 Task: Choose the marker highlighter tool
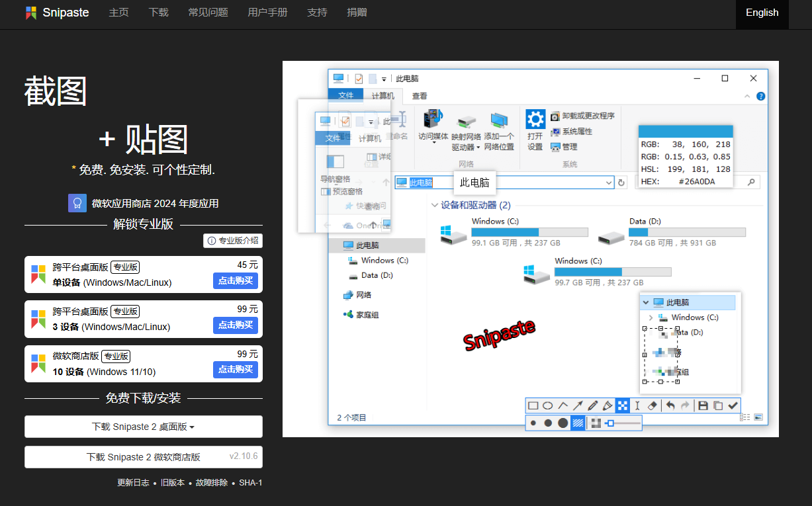pos(608,405)
